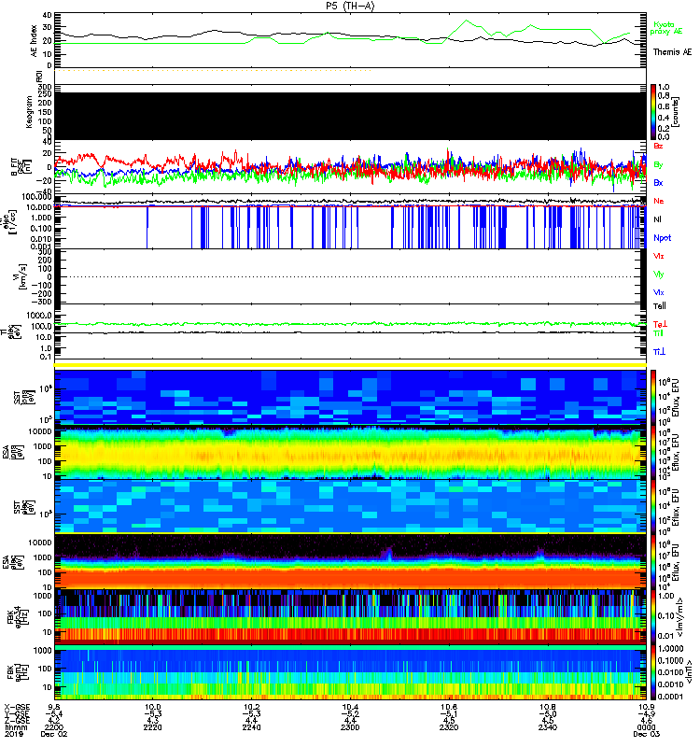The width and height of the screenshot is (700, 747).
Task: Click the green 'By' legend label
Action: [x=658, y=165]
